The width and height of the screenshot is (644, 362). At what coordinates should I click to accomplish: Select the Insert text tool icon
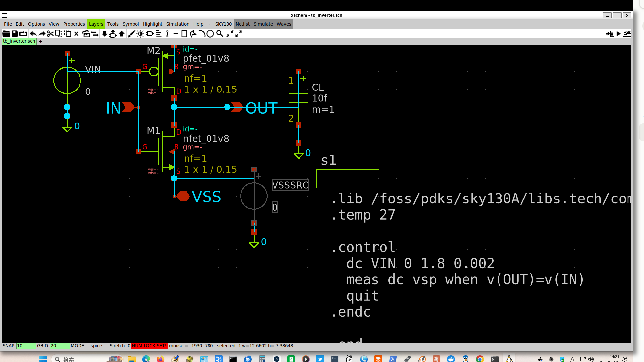(159, 34)
